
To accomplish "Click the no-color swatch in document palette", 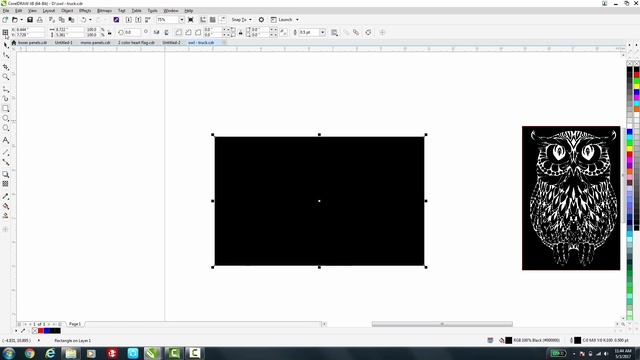I will (x=35, y=331).
